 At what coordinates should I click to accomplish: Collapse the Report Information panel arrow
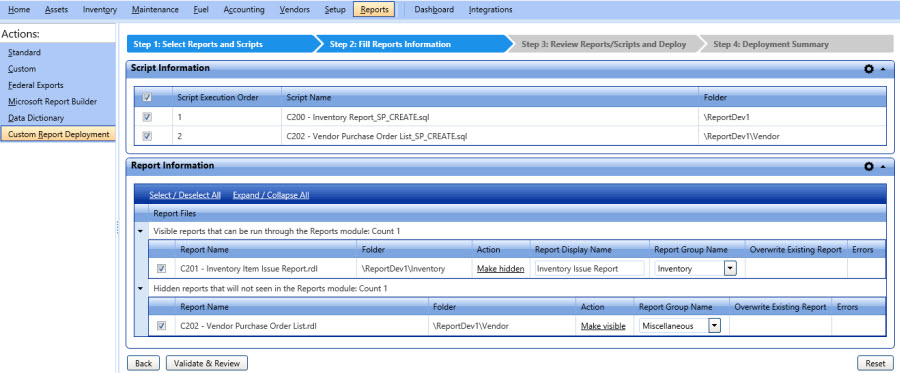pyautogui.click(x=883, y=166)
